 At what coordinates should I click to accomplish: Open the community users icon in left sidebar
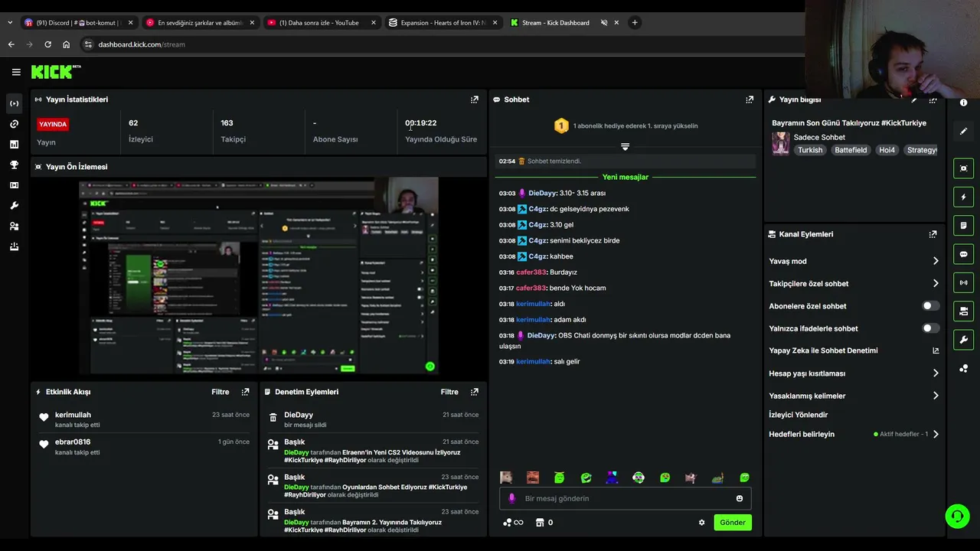[x=14, y=227]
